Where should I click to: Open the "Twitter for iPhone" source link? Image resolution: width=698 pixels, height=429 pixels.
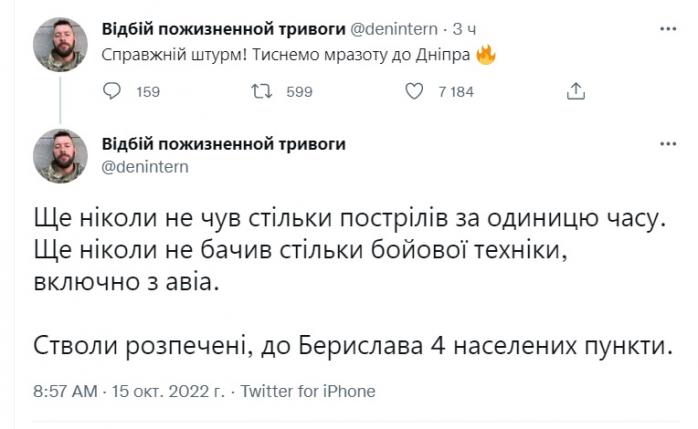click(x=308, y=391)
